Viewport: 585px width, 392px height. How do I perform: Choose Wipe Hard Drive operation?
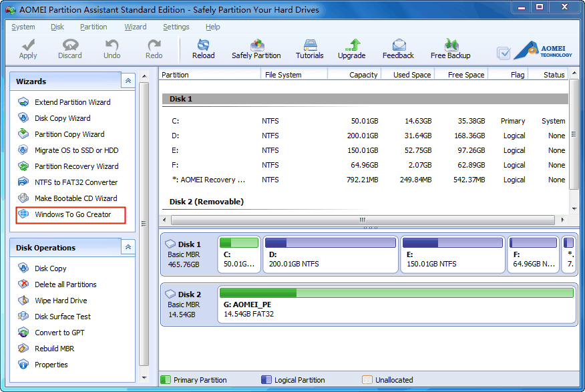point(61,301)
